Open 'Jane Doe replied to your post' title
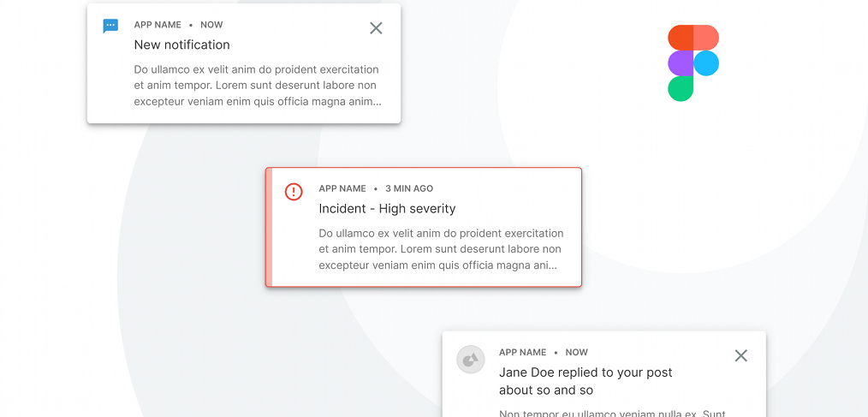This screenshot has height=417, width=868. (x=586, y=381)
